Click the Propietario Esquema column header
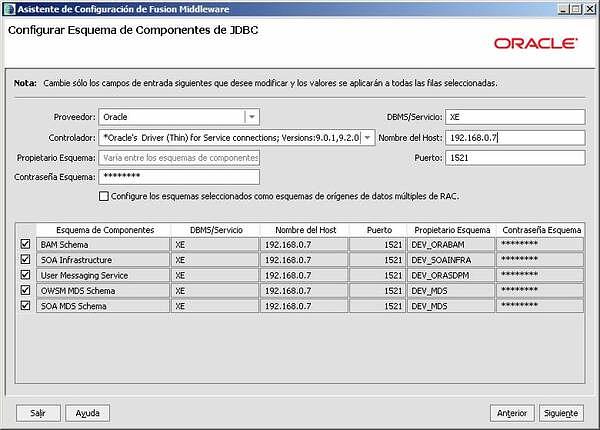Viewport: 600px width, 430px height. click(x=452, y=229)
